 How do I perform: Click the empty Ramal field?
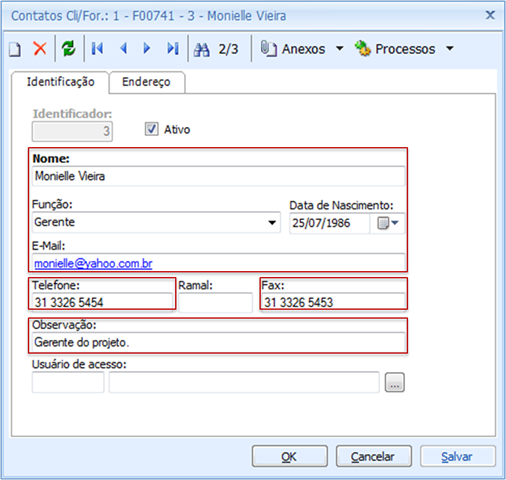pyautogui.click(x=215, y=303)
